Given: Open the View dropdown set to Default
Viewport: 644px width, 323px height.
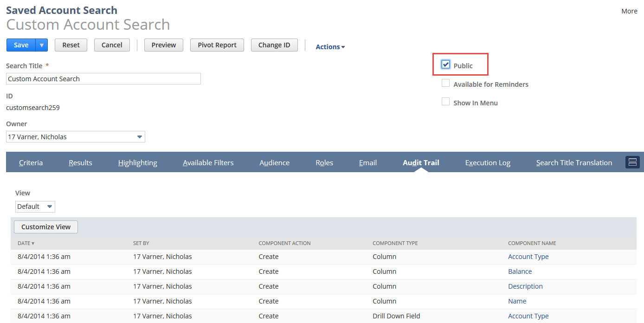Looking at the screenshot, I should point(35,207).
